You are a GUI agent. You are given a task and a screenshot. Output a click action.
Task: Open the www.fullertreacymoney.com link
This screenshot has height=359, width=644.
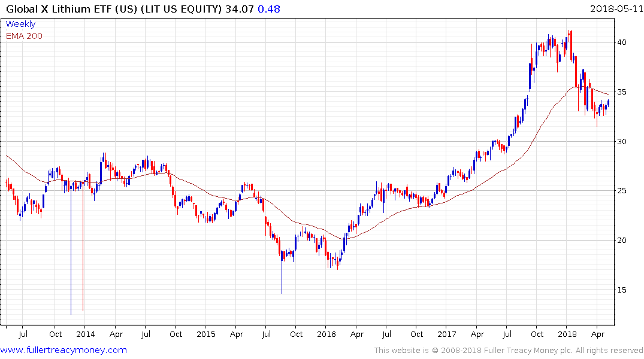(x=64, y=351)
